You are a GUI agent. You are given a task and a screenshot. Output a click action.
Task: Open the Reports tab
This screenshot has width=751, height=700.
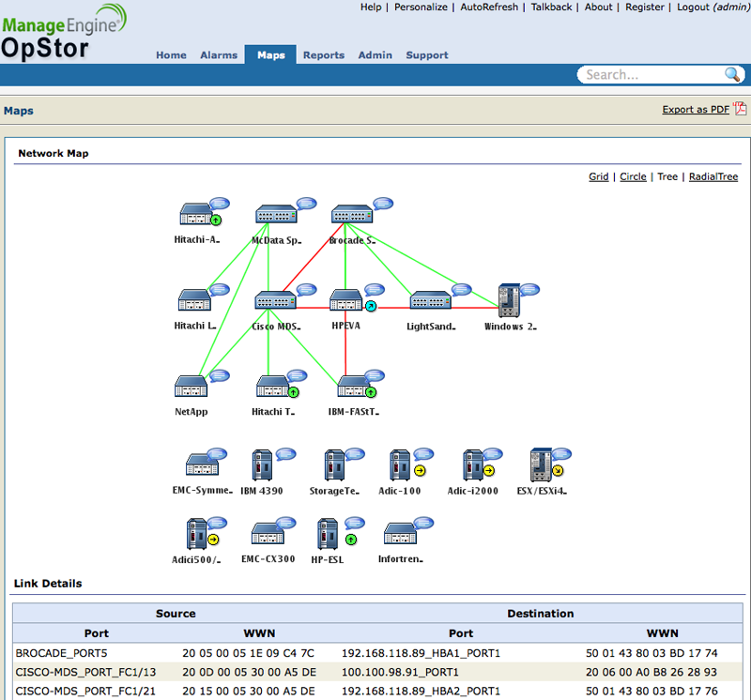click(324, 55)
